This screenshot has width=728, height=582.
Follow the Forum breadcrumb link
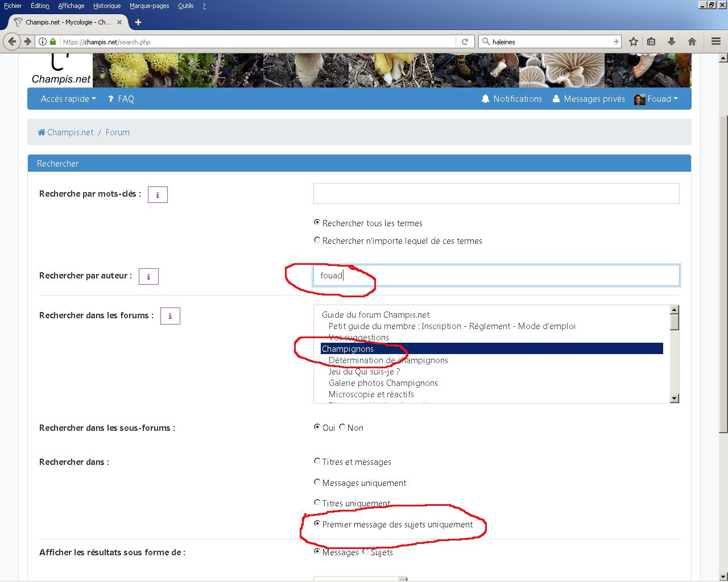117,132
